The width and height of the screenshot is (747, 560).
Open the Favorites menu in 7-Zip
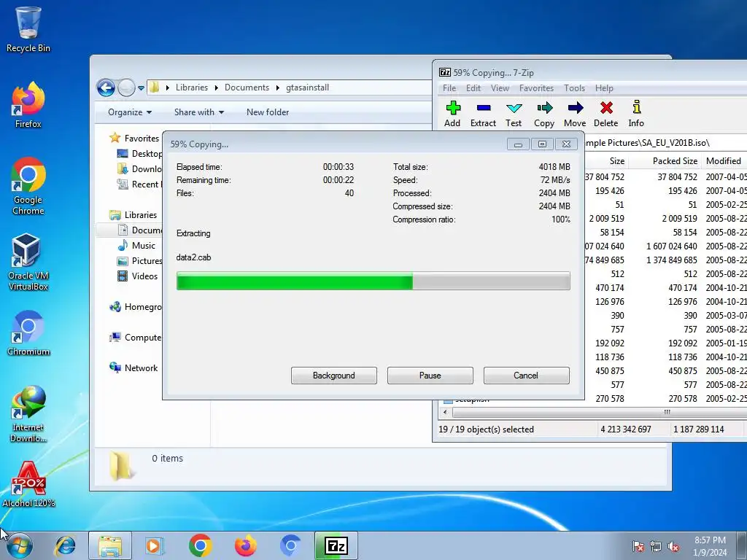536,88
